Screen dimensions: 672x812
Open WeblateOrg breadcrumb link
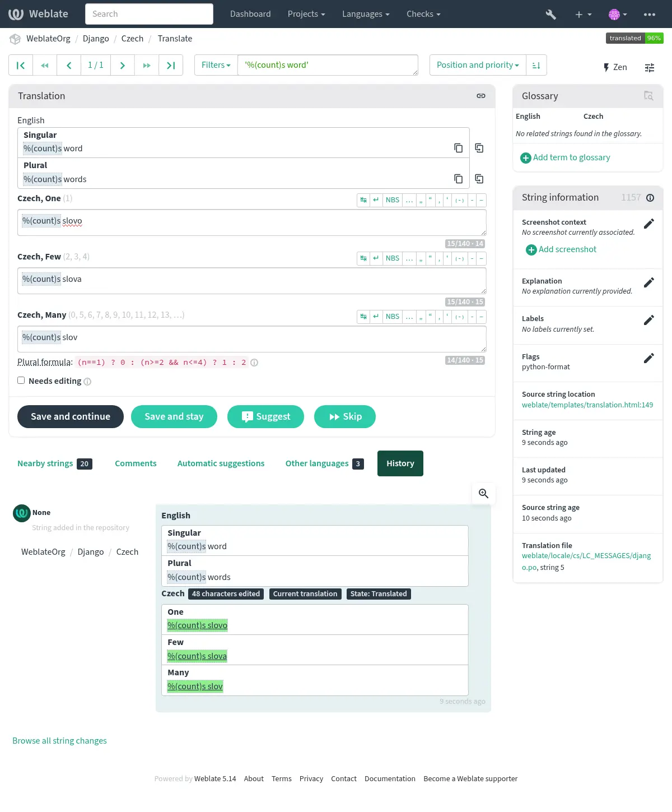(x=48, y=39)
